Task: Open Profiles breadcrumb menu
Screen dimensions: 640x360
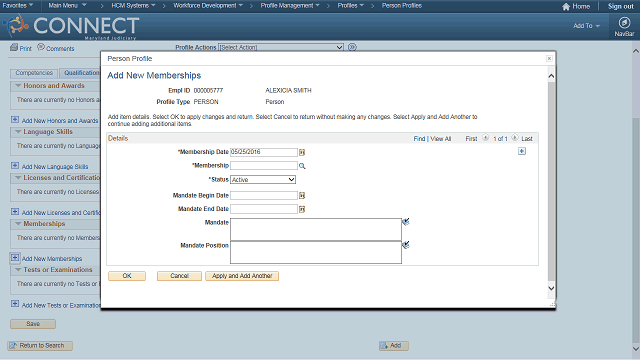Action: point(351,6)
